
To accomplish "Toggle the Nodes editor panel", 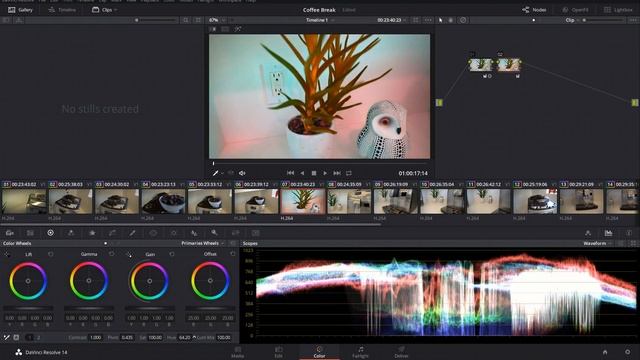I will pyautogui.click(x=534, y=10).
